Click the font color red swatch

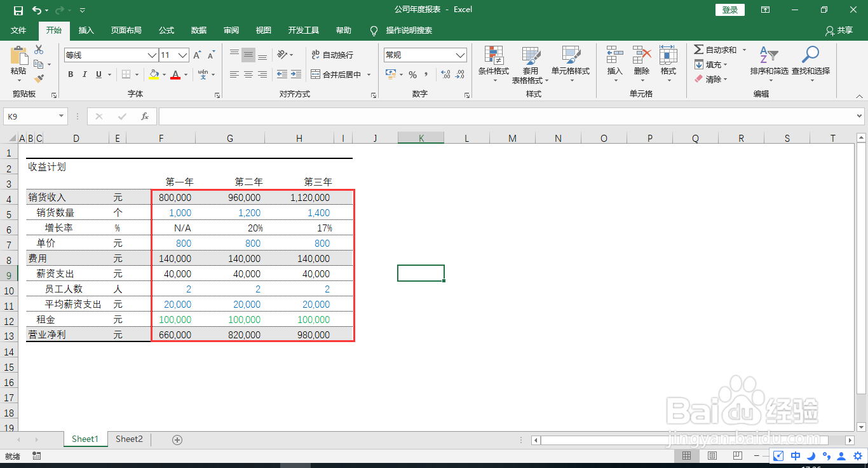tap(175, 77)
